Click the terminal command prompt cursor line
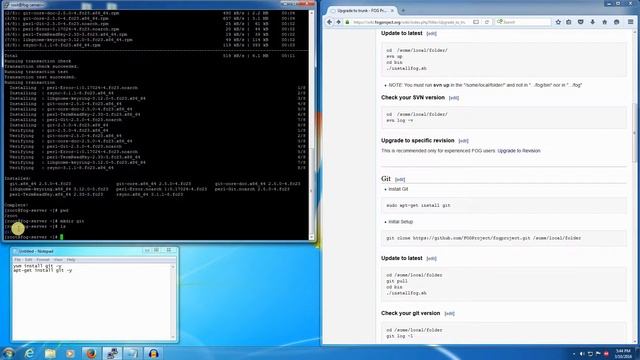 pos(33,237)
